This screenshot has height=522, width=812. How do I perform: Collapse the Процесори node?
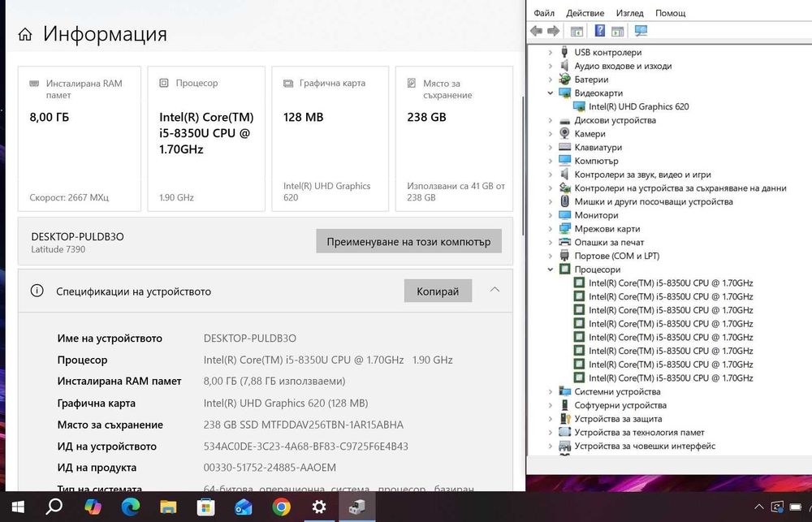pyautogui.click(x=550, y=270)
